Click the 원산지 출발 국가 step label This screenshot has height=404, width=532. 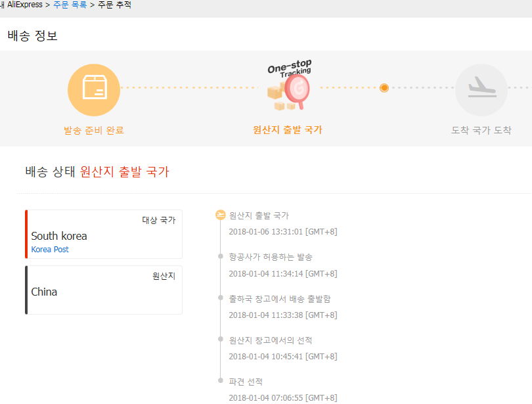(288, 130)
